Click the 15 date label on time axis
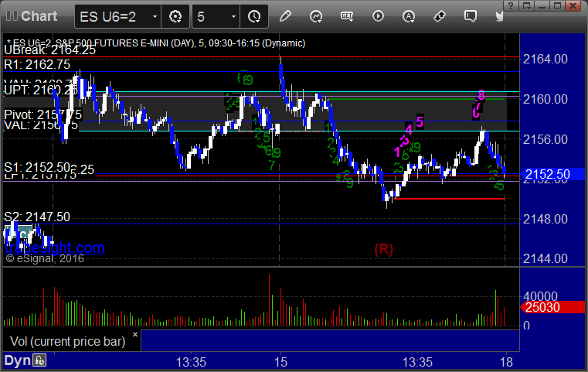 click(280, 362)
